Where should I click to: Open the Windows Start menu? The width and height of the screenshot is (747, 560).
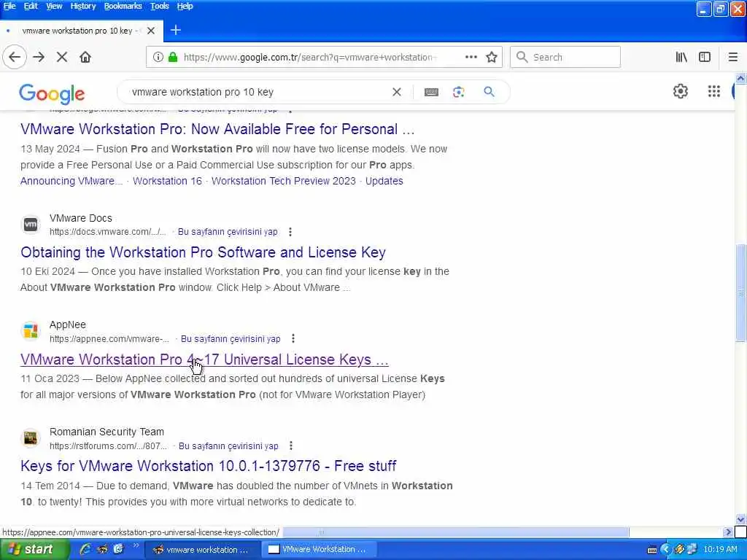tap(34, 550)
